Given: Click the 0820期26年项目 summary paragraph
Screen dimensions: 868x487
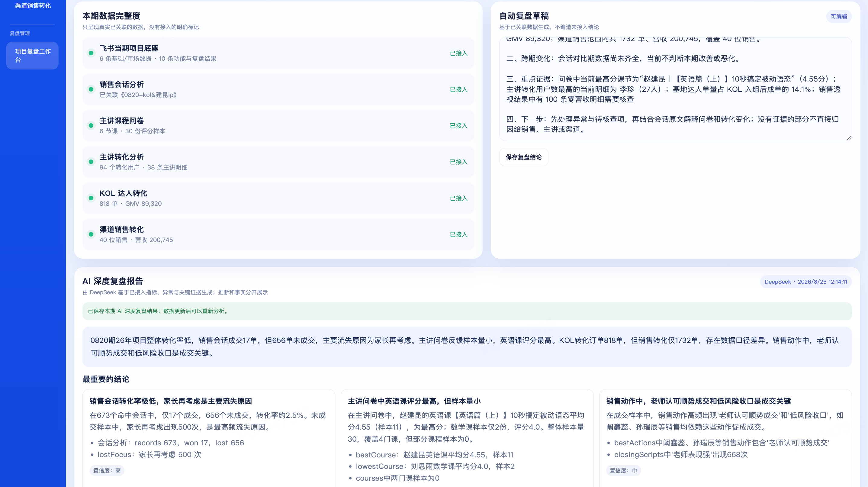Looking at the screenshot, I should (x=467, y=347).
